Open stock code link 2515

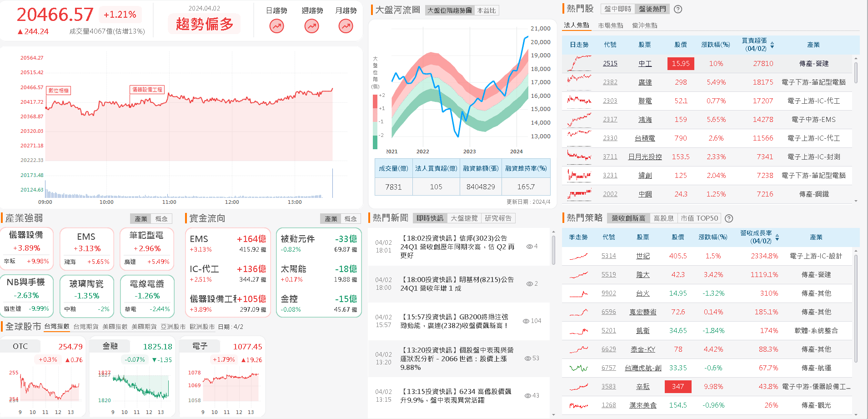click(x=610, y=63)
